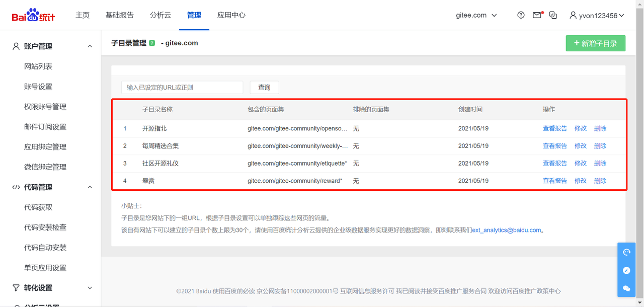Delete the 每周精选合集 subdirectory

pyautogui.click(x=600, y=146)
